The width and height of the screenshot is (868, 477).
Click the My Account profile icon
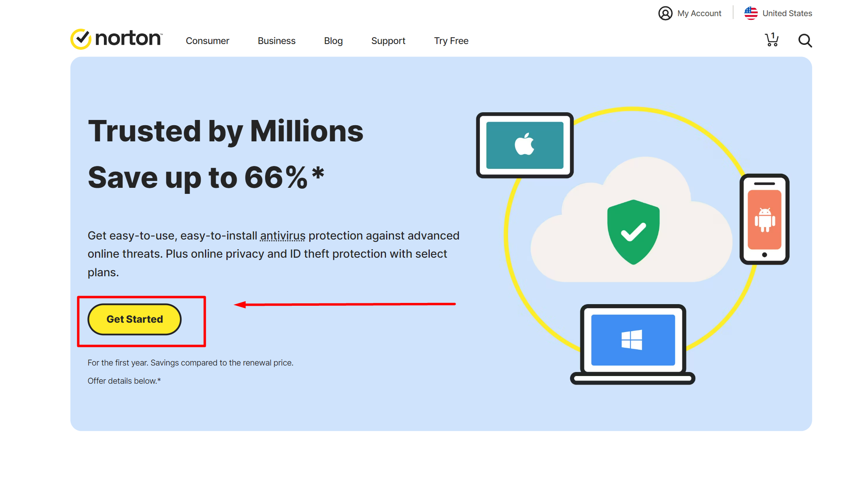[665, 13]
